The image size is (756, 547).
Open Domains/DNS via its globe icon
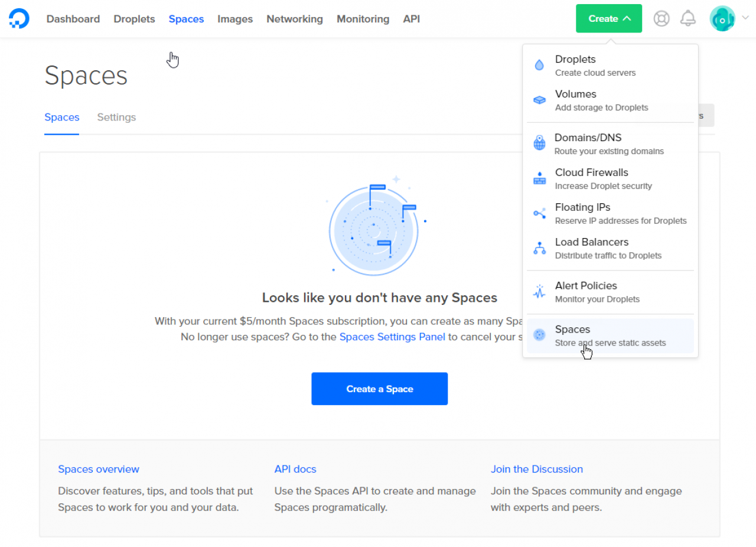tap(539, 143)
